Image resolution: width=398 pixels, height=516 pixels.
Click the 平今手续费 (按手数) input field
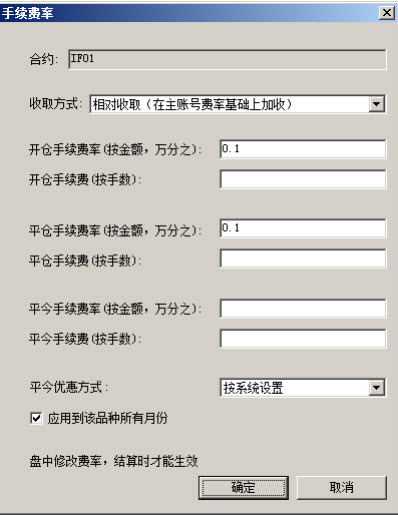(x=303, y=339)
